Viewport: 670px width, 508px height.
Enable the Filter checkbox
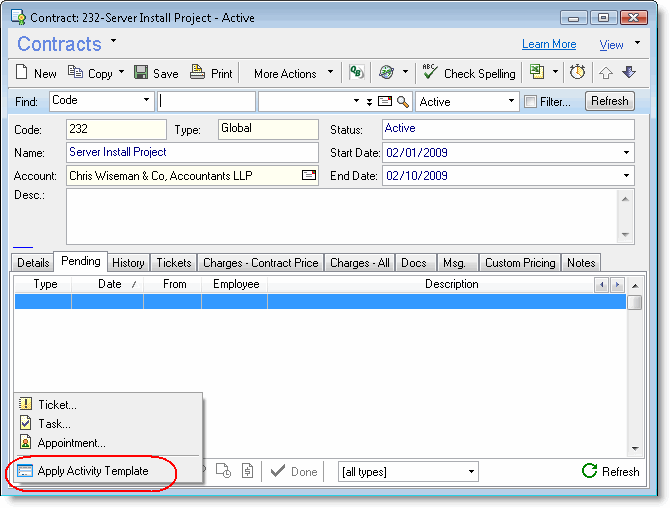point(529,101)
